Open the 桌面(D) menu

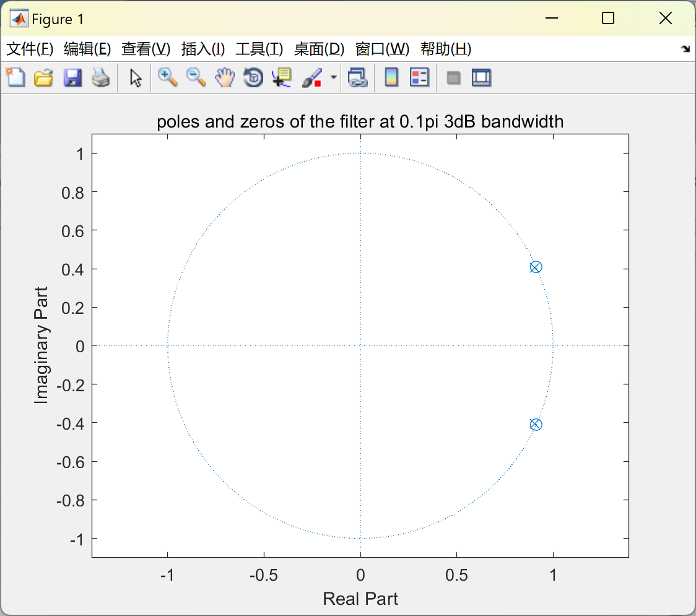319,49
